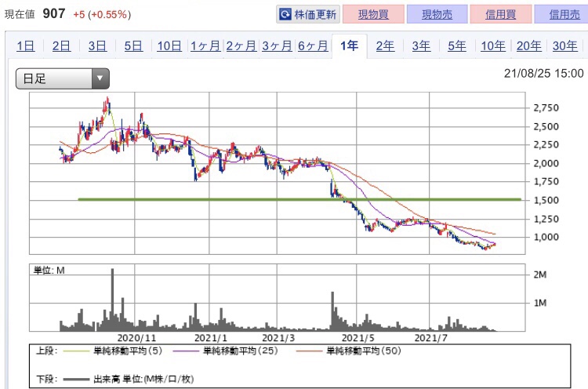Switch chart to 6ヶ月 period
Image resolution: width=588 pixels, height=389 pixels.
(313, 46)
